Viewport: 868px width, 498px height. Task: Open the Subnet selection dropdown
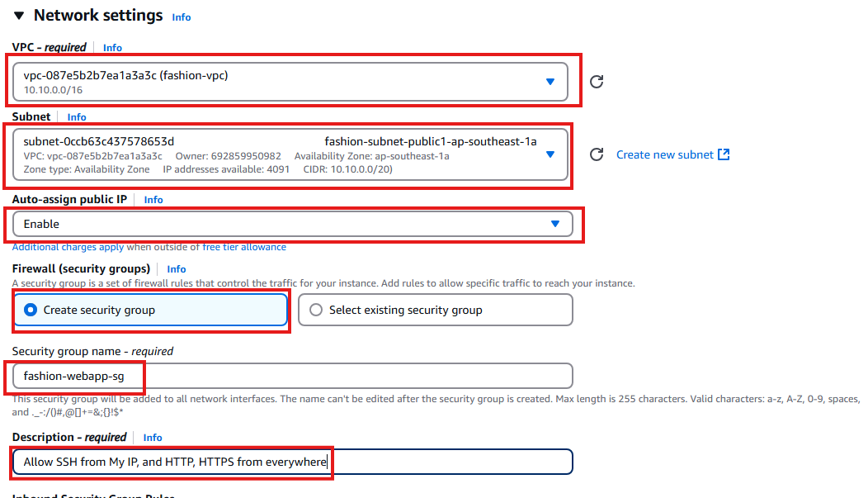pos(290,154)
